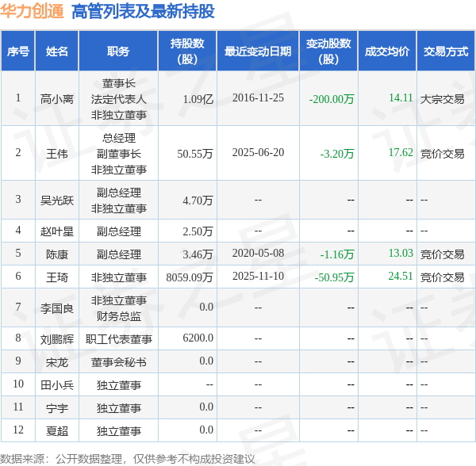Image resolution: width=476 pixels, height=466 pixels.
Task: Click the 成交均价 column header
Action: click(387, 52)
